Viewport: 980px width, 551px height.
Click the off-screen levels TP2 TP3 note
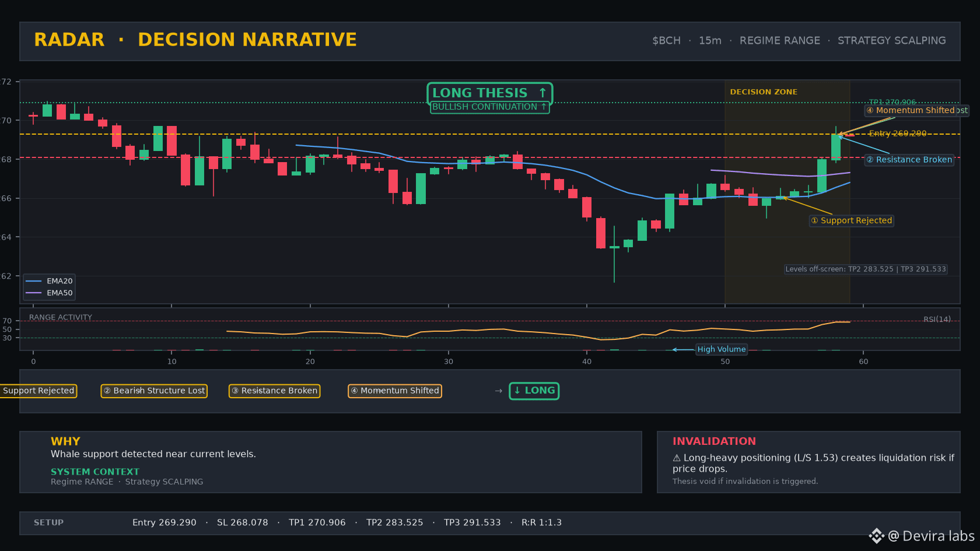click(x=866, y=269)
